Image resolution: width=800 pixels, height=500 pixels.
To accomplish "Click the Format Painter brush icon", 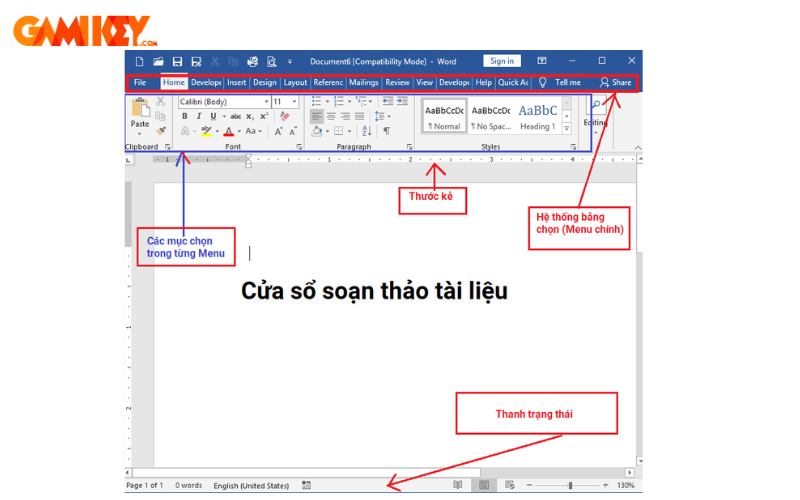I will [x=161, y=131].
